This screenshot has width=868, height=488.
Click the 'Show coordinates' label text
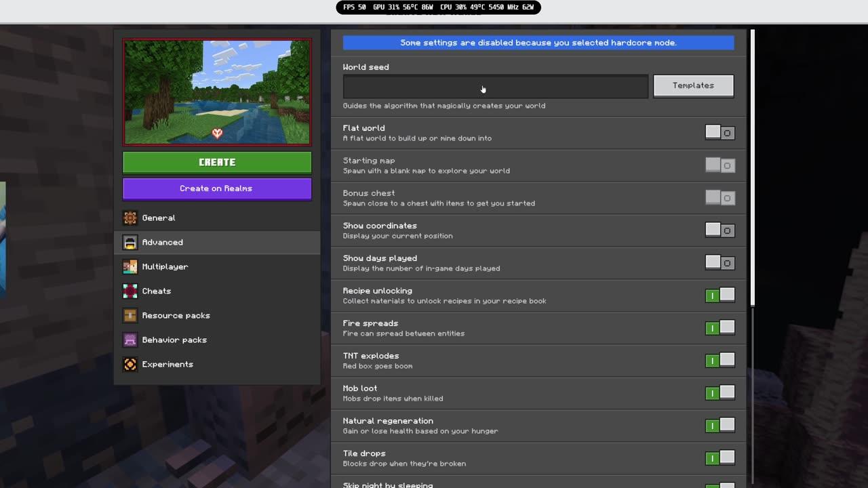380,226
